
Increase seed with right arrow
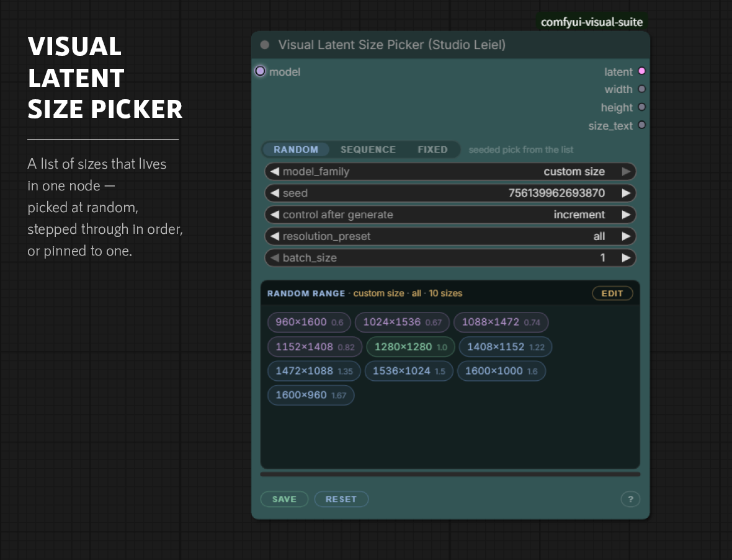point(626,193)
